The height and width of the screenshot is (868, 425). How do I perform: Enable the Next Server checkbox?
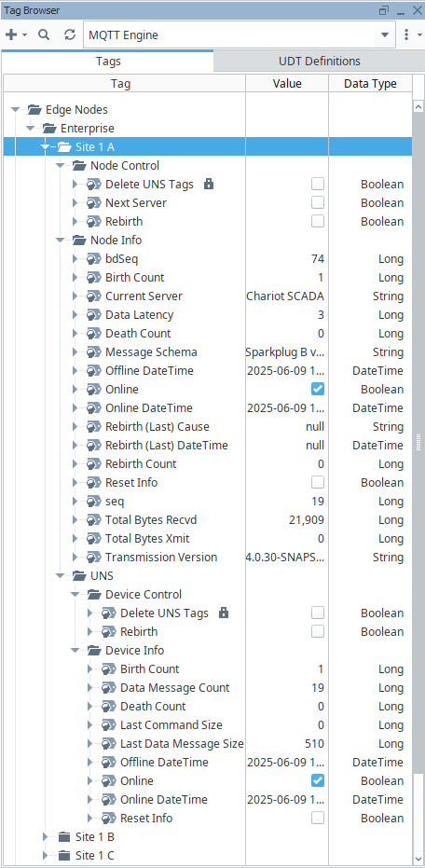(x=318, y=202)
